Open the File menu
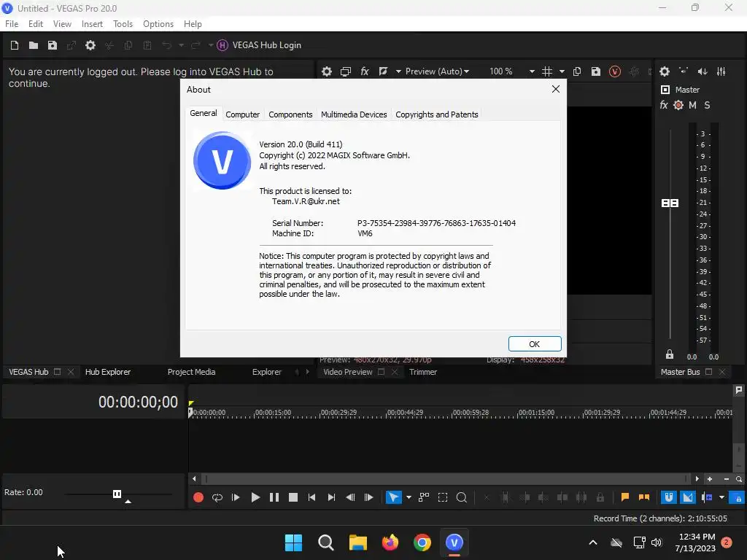The image size is (747, 560). [x=12, y=24]
